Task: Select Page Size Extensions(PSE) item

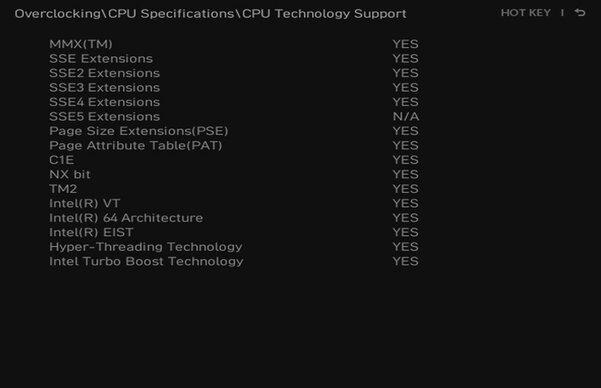Action: click(x=139, y=131)
